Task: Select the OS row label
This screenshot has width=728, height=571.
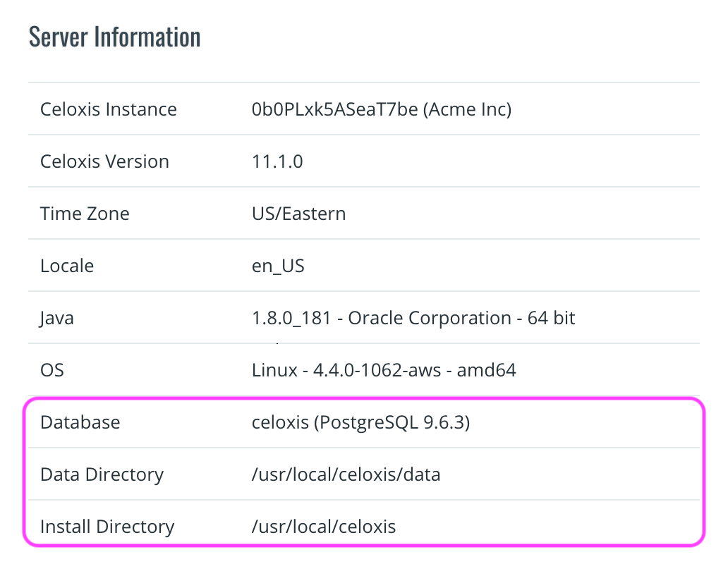Action: click(x=52, y=370)
